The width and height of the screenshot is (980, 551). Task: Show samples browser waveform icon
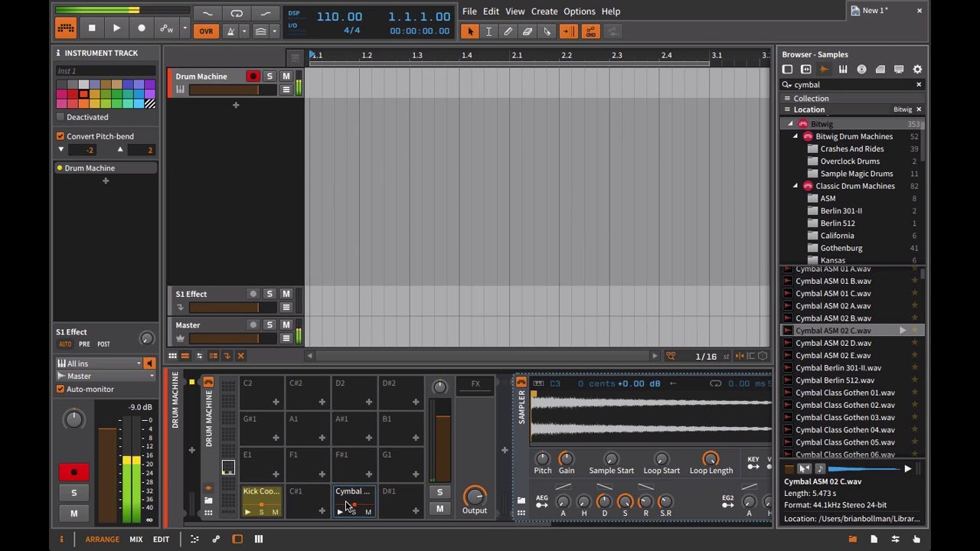(x=825, y=70)
